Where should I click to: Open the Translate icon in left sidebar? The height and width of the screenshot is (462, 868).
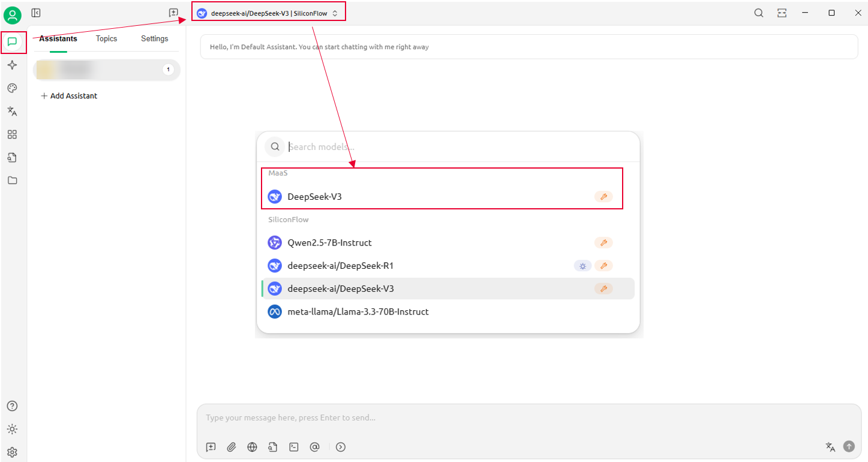(12, 111)
